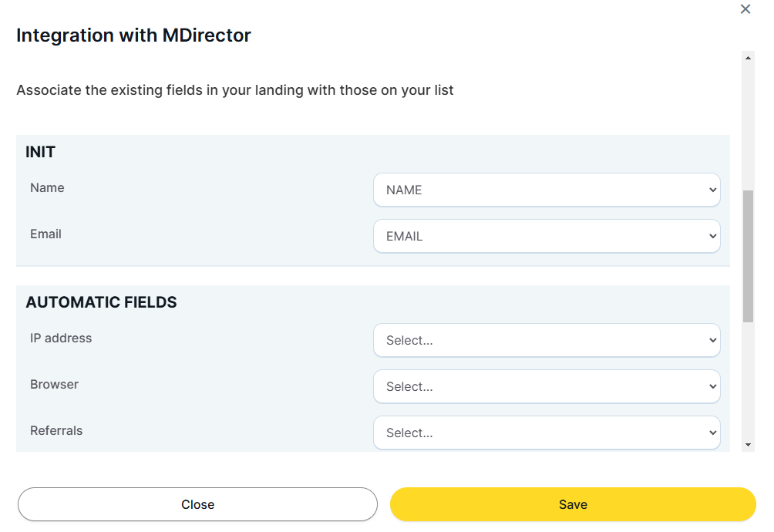
Task: Open the NAME field dropdown
Action: [547, 190]
